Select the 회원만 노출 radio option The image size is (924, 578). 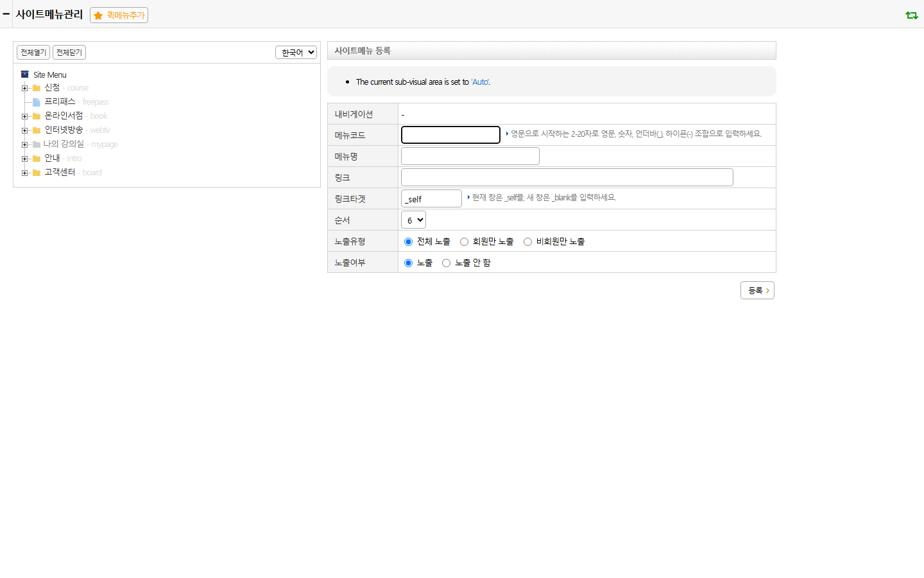click(x=464, y=241)
